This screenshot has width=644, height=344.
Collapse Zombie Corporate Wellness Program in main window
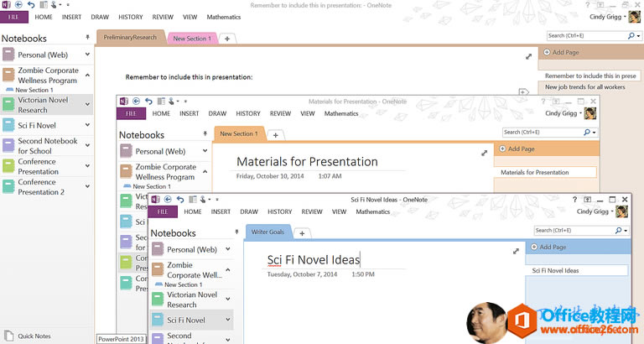click(87, 76)
